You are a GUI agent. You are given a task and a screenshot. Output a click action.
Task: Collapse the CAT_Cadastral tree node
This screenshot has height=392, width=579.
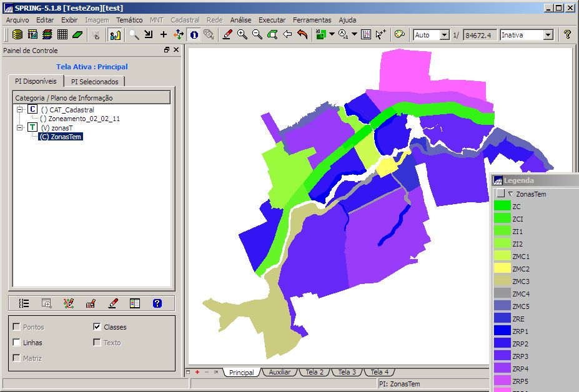(x=19, y=109)
